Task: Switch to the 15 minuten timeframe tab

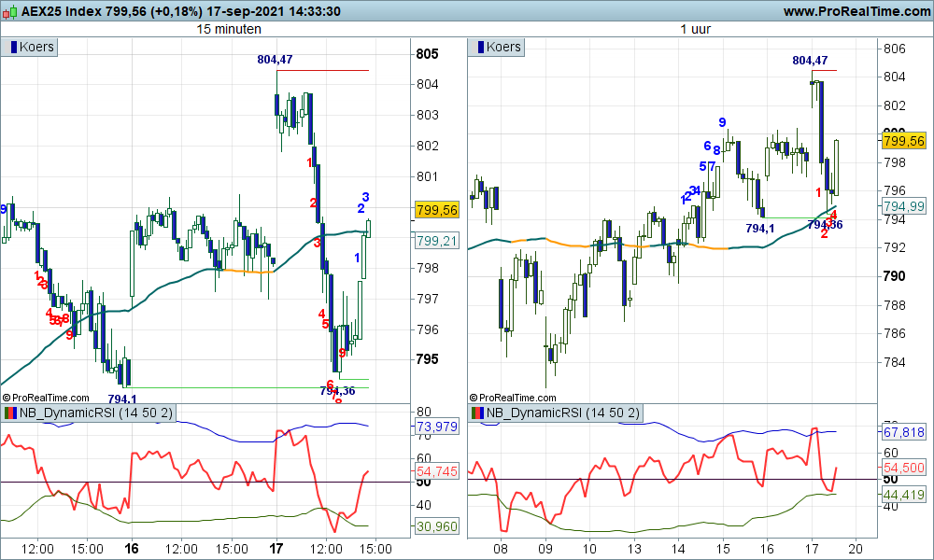Action: tap(229, 29)
